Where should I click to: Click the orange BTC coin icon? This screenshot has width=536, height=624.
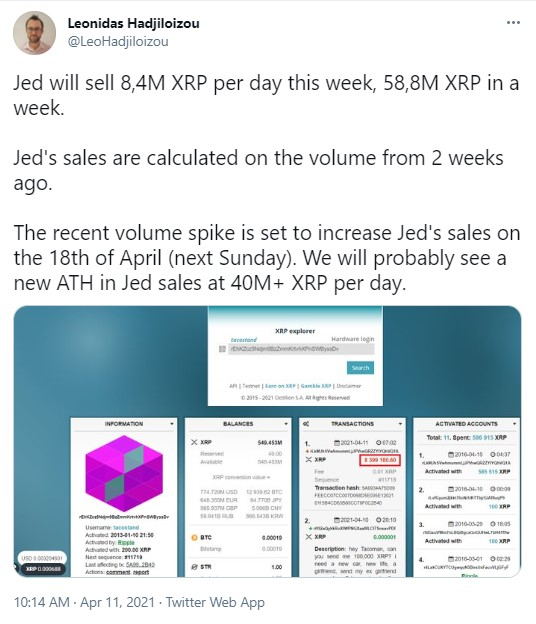coord(194,538)
